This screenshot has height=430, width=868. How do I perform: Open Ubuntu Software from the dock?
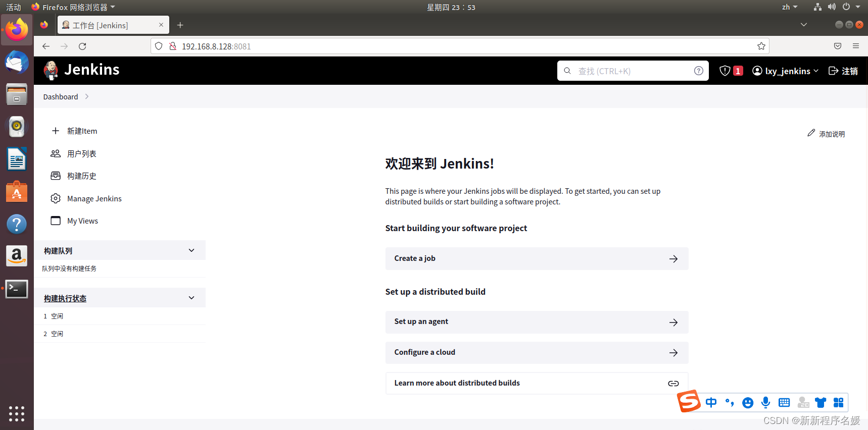pos(17,191)
